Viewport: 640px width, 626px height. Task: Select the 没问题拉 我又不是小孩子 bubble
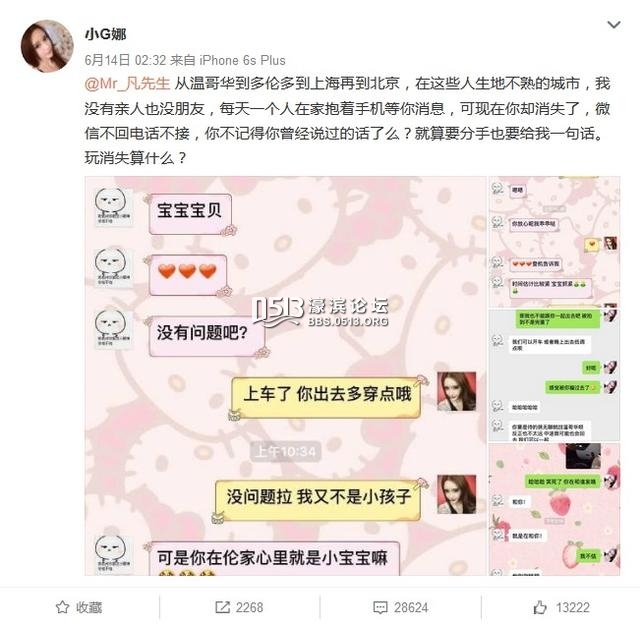click(x=318, y=499)
